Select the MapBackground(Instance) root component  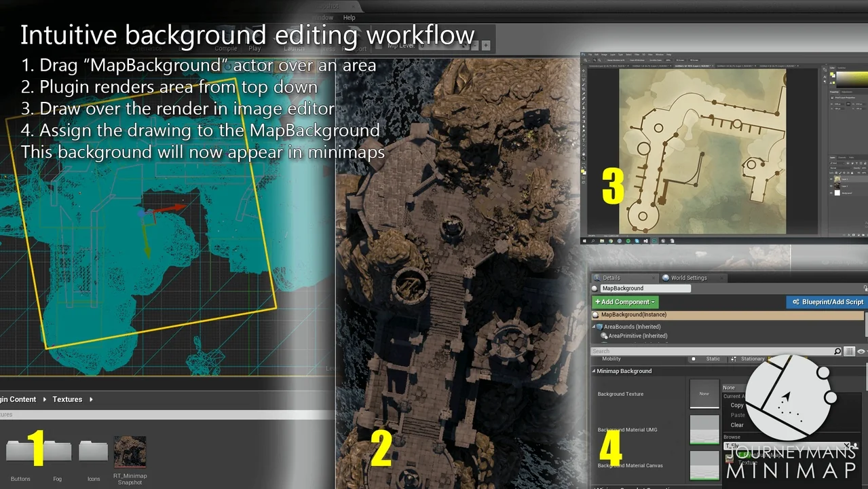[634, 314]
